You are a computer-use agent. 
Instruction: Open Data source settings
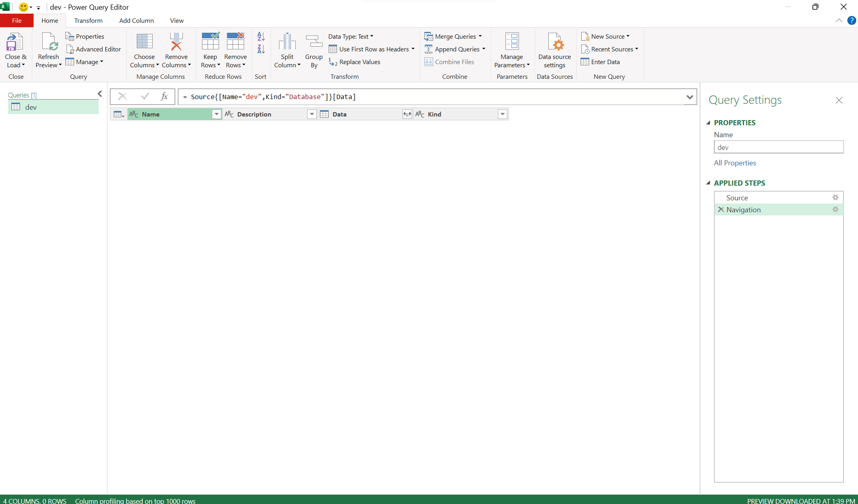click(554, 50)
